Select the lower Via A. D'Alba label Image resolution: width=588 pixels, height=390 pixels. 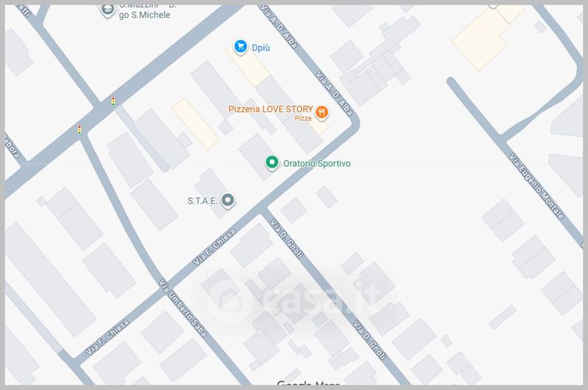click(334, 93)
